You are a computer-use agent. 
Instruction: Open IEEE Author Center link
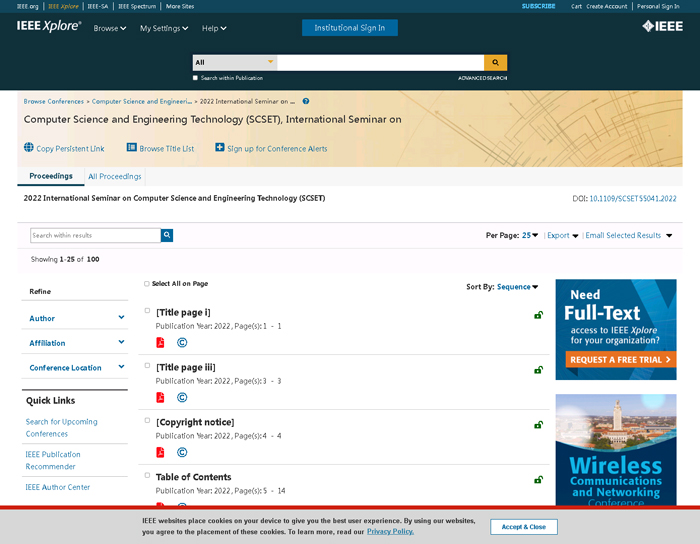(58, 487)
